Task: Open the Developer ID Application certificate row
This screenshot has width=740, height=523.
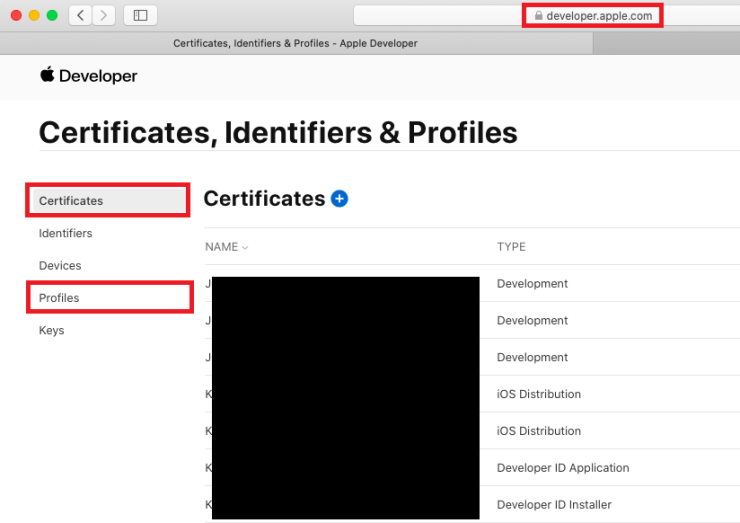Action: tap(562, 468)
